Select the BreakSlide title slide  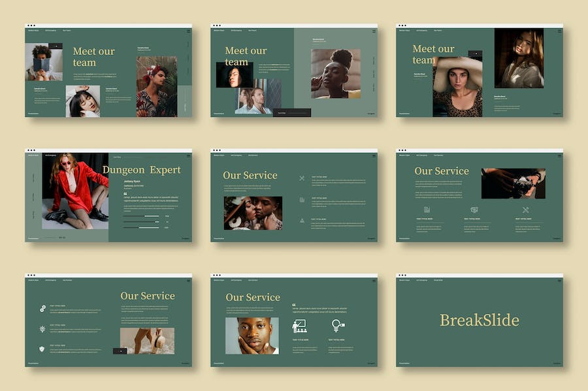pyautogui.click(x=479, y=321)
